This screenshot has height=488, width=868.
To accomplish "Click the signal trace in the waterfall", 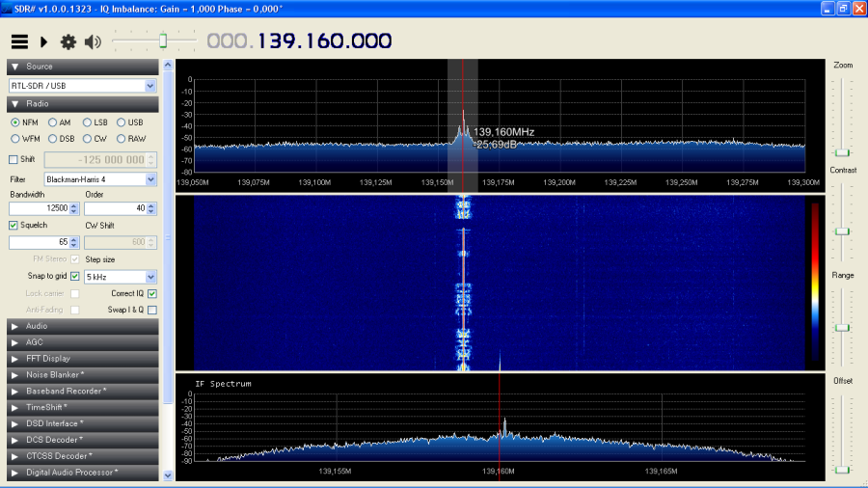I will [463, 283].
